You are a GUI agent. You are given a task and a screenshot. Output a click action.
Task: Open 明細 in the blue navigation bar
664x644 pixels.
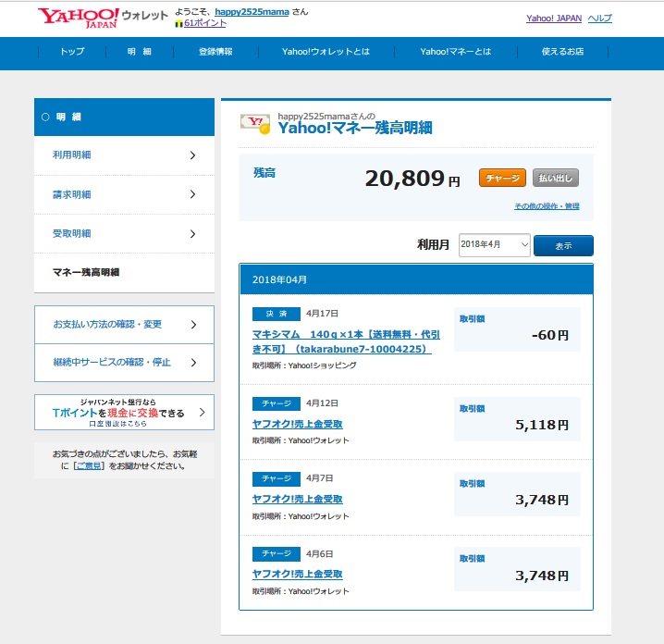[140, 52]
